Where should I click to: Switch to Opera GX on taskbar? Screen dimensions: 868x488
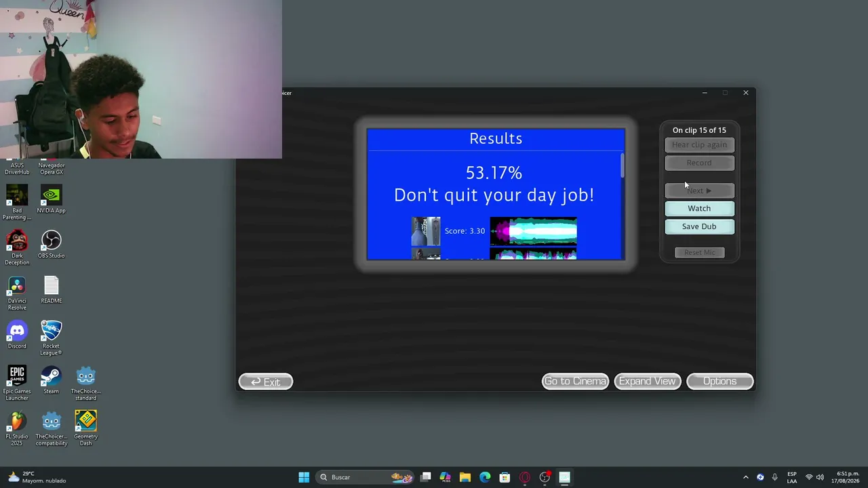[525, 477]
